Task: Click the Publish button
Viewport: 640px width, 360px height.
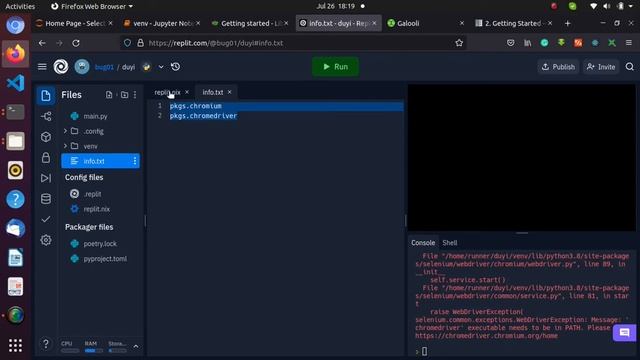Action: 558,67
